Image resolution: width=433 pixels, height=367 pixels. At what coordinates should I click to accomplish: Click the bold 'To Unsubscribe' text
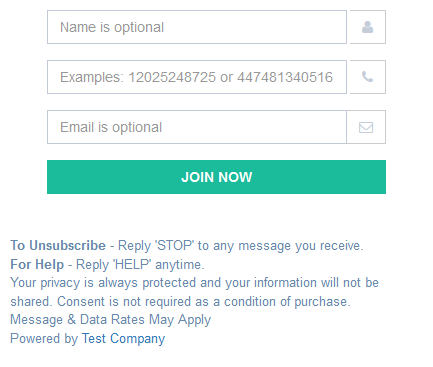(x=58, y=246)
